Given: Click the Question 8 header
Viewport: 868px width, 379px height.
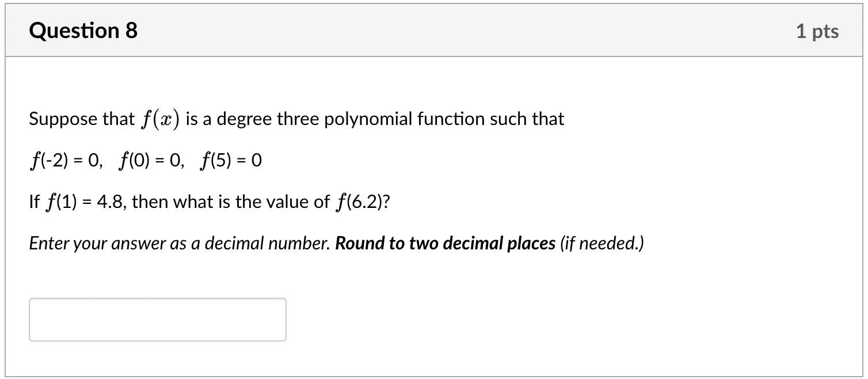Looking at the screenshot, I should click(83, 31).
